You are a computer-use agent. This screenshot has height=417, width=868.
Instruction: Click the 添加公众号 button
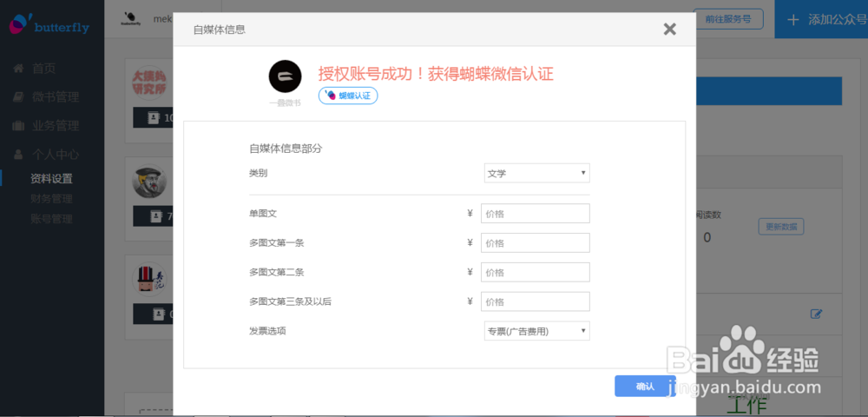(821, 19)
